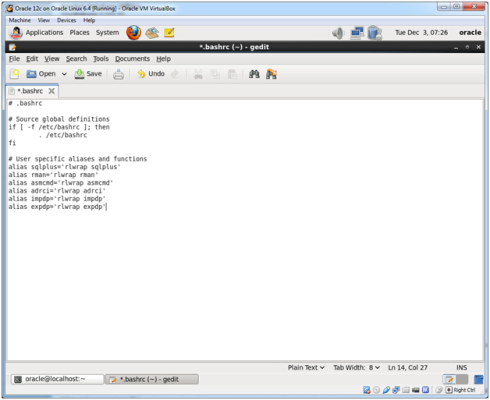Click the Print icon in gedit toolbar
Viewport: 490px width, 400px height.
(x=118, y=74)
